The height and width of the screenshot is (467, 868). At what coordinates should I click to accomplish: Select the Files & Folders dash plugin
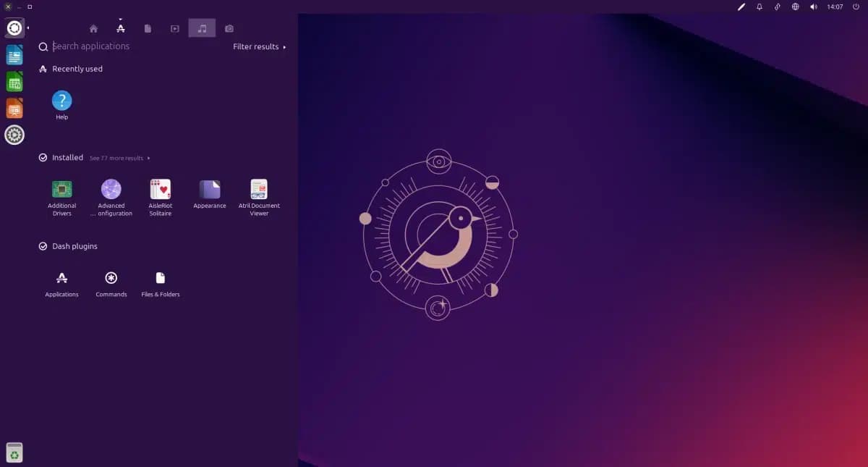[x=161, y=284]
